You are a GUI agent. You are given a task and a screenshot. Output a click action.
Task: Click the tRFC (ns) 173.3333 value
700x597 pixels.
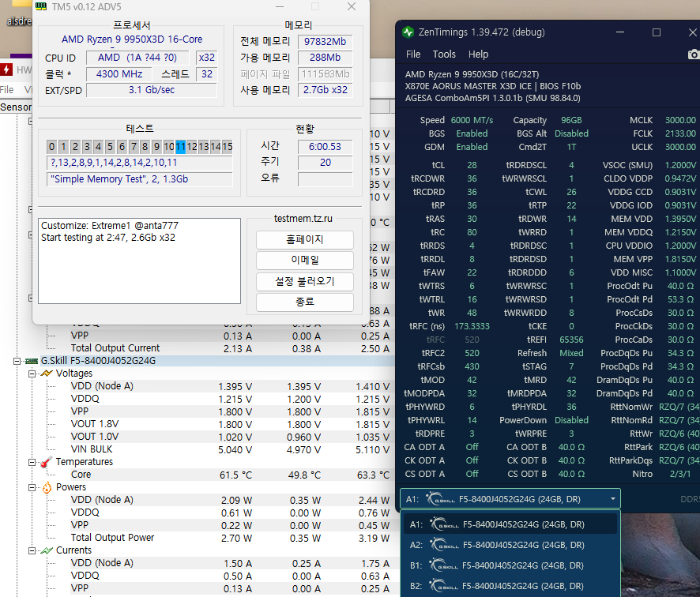472,326
